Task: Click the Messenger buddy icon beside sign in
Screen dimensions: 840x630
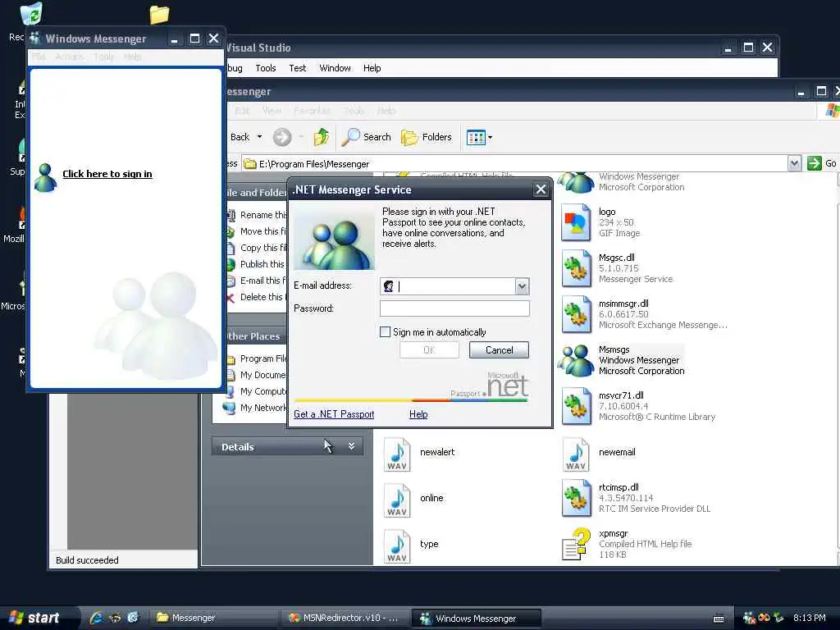Action: pos(46,177)
